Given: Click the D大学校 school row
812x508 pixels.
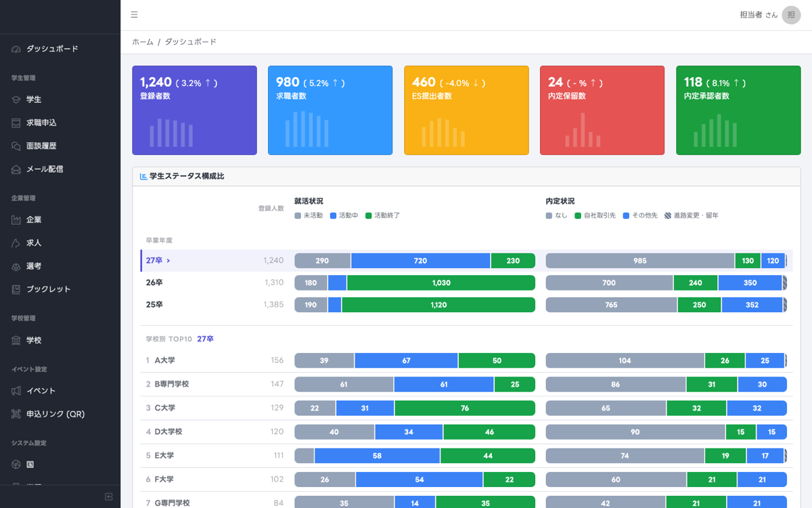Looking at the screenshot, I should (466, 431).
